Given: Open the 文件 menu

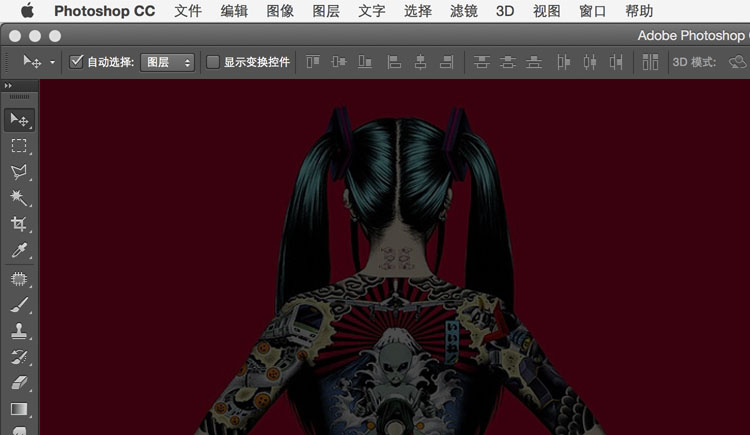Looking at the screenshot, I should [x=188, y=11].
